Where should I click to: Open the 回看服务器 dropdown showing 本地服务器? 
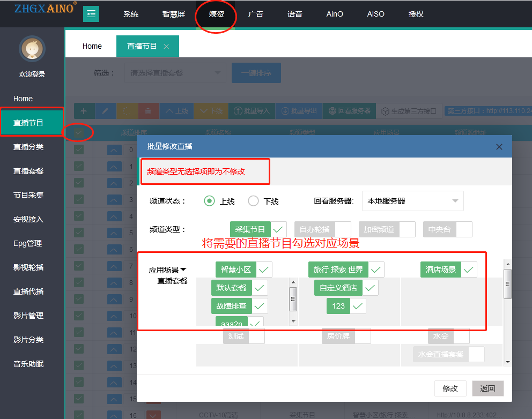pos(412,201)
